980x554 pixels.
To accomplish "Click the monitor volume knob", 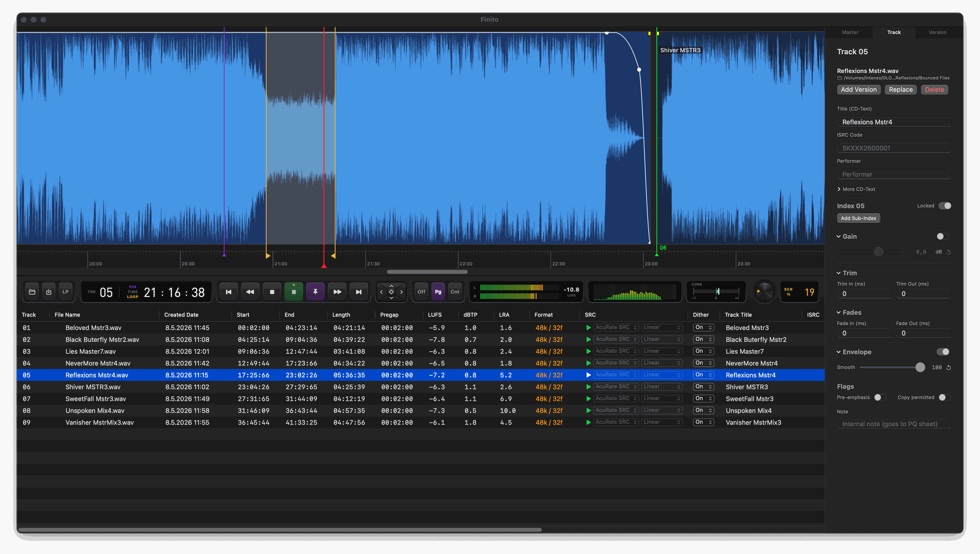I will pos(764,292).
